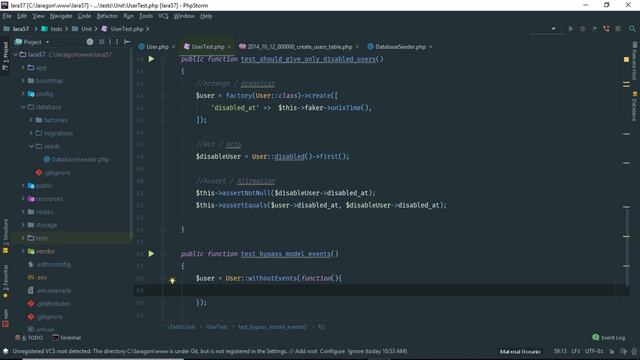Click the Run button in the top toolbar
The image size is (640, 360).
571,29
